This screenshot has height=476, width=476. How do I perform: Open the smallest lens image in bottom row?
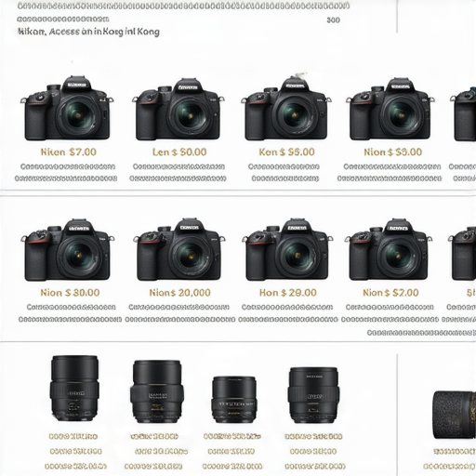[x=234, y=400]
